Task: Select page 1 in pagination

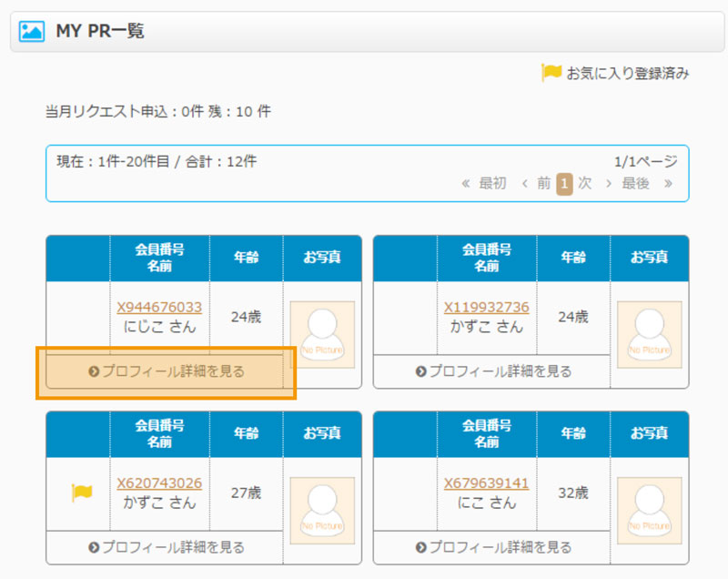Action: tap(564, 184)
